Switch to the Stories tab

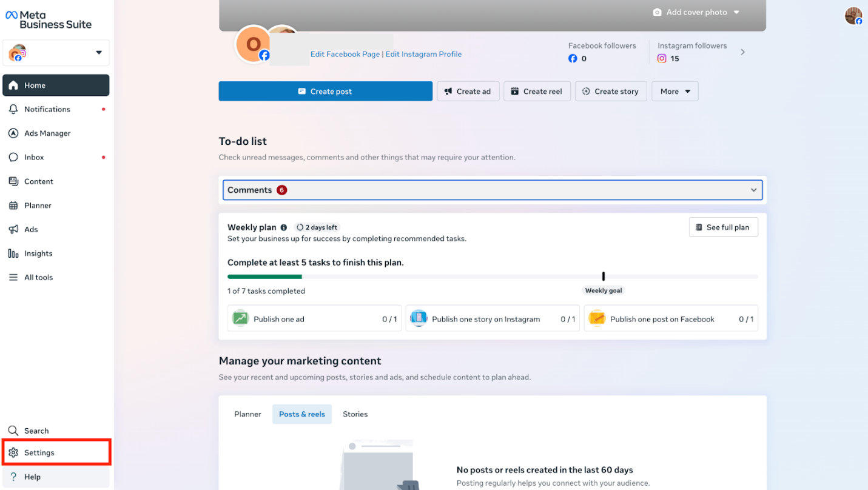point(355,414)
